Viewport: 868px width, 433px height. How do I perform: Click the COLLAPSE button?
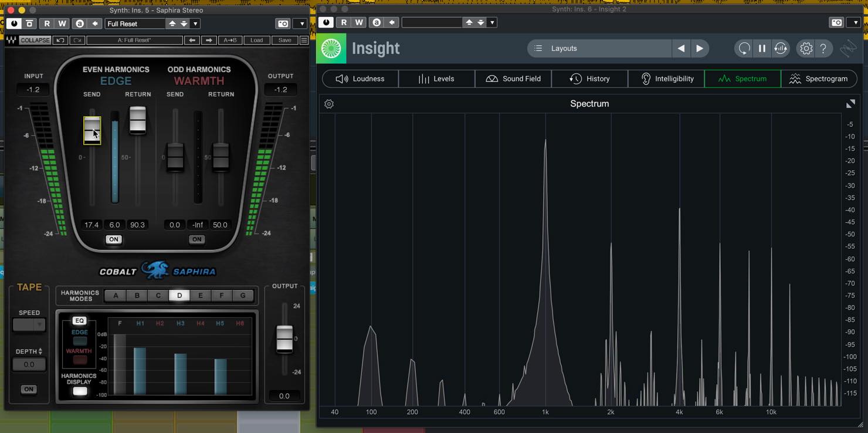pos(35,40)
